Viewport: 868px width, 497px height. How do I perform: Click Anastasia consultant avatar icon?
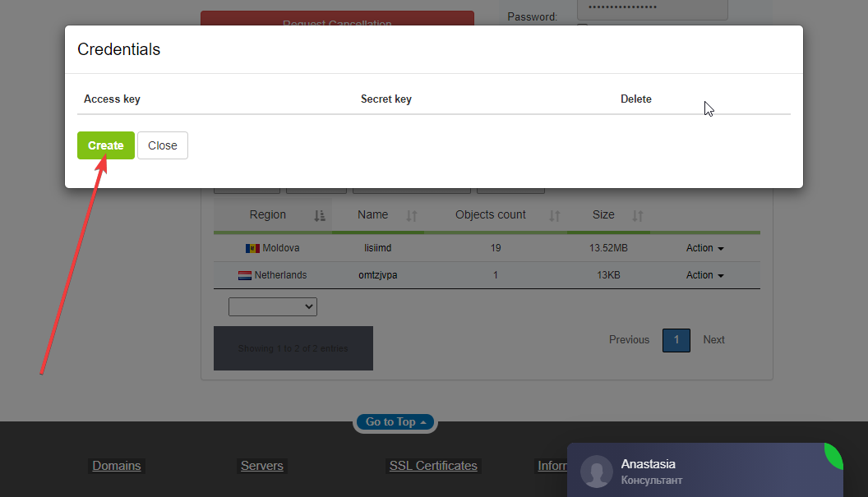point(597,472)
